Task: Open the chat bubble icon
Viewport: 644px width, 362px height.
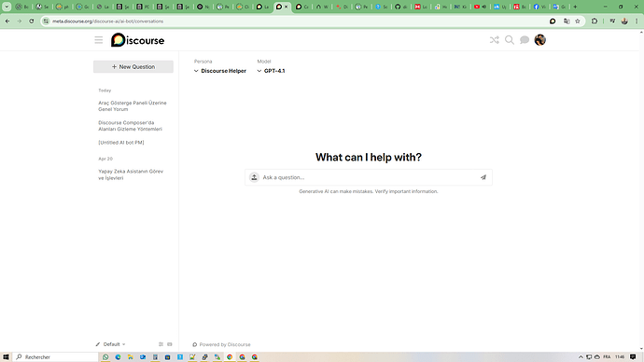Action: (x=525, y=40)
